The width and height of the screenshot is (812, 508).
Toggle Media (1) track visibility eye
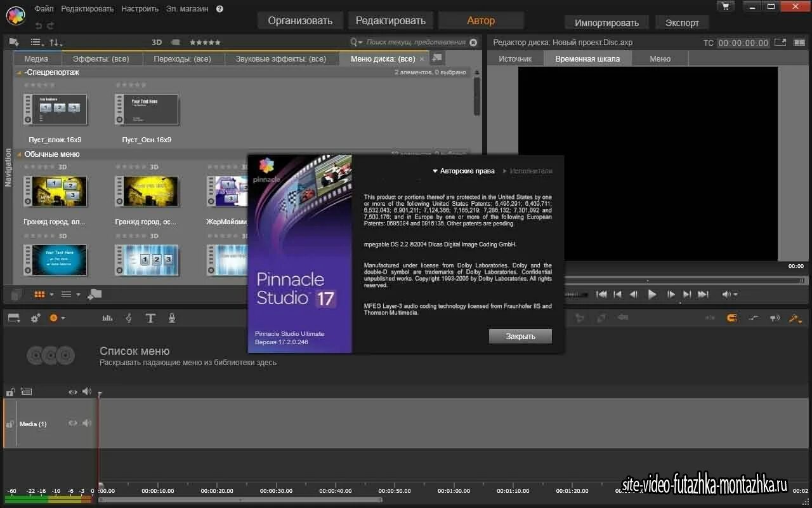(73, 424)
